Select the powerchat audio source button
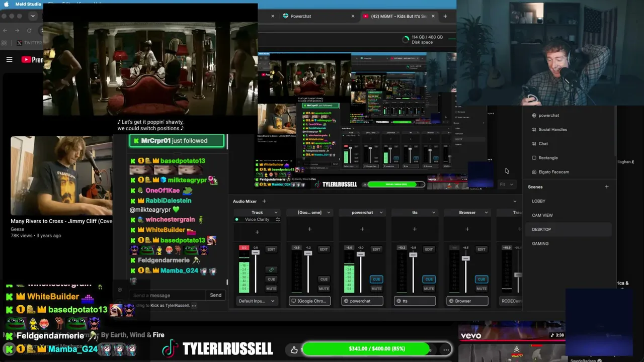The image size is (644, 362). click(x=362, y=301)
